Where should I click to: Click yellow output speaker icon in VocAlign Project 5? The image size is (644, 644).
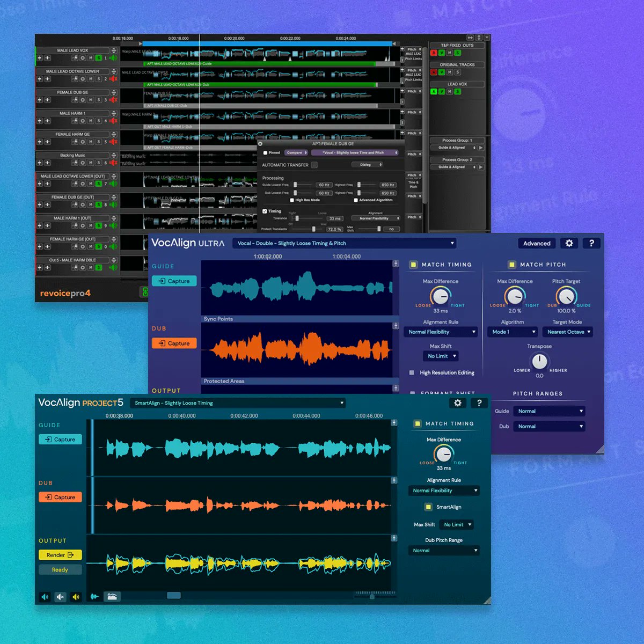coord(76,597)
